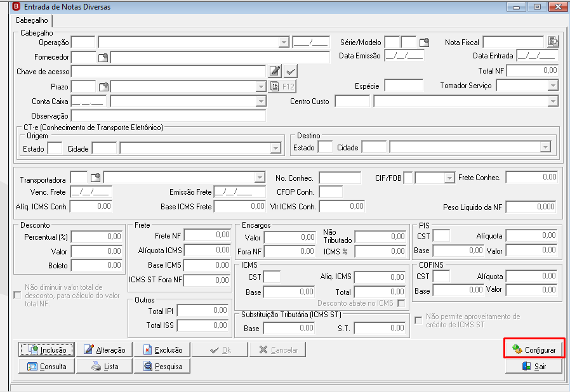570x392 pixels.
Task: Click the Pesquisa button
Action: 162,366
